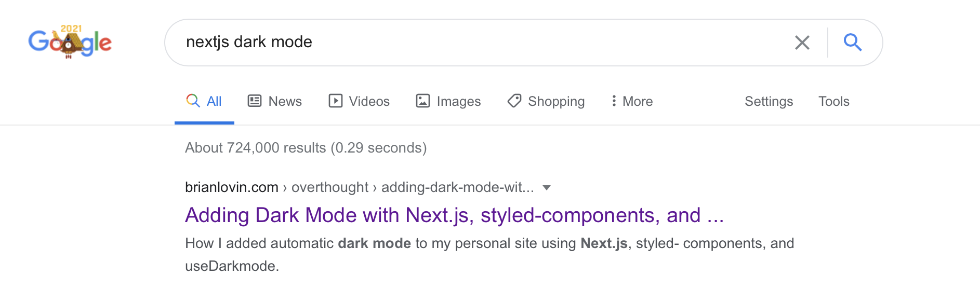The image size is (980, 302).
Task: Click the "adding-dark-mode-wit..." breadcrumb path
Action: pyautogui.click(x=457, y=187)
